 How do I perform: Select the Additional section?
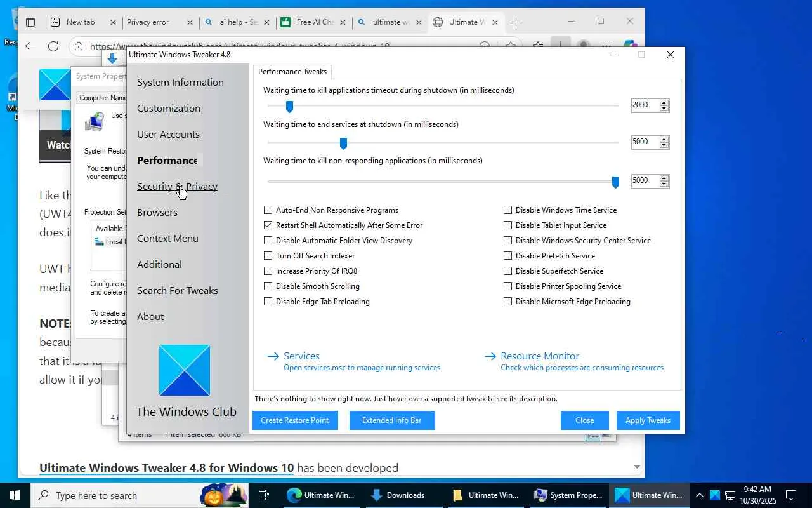pos(159,265)
